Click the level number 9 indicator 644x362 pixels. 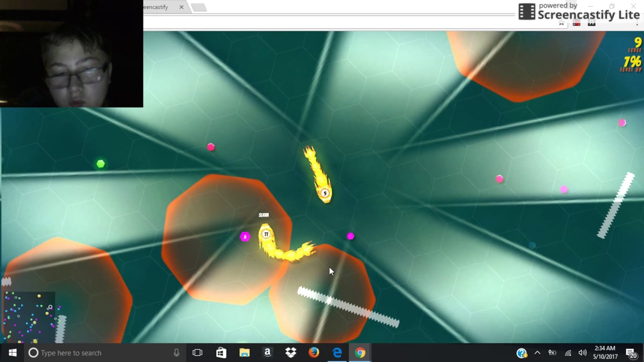click(x=637, y=43)
